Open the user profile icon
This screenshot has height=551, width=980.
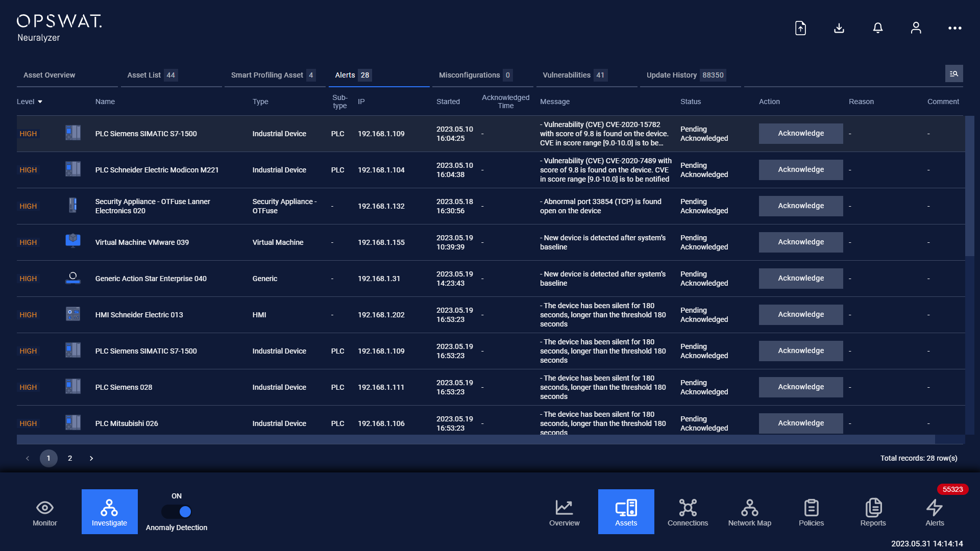point(916,28)
